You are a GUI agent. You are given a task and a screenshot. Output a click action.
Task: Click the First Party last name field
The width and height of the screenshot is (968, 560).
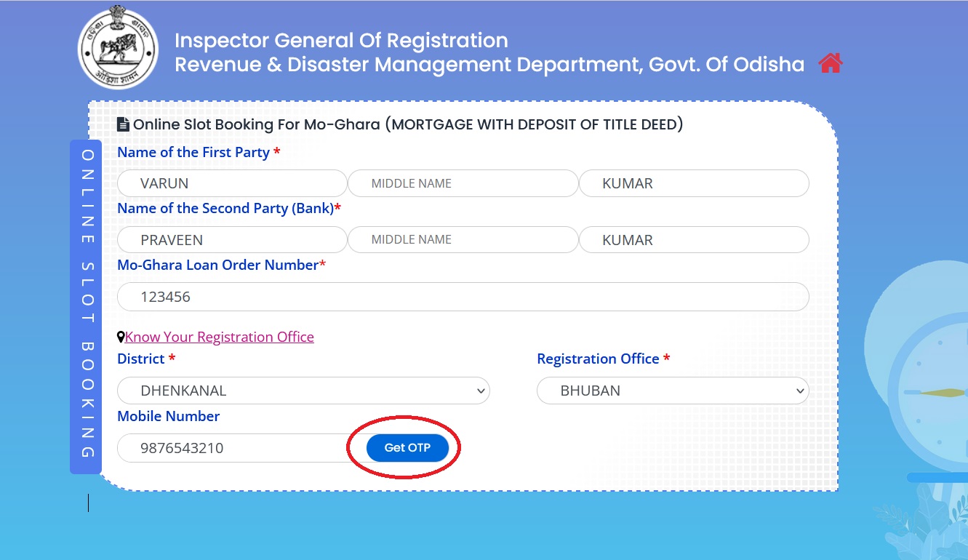694,183
